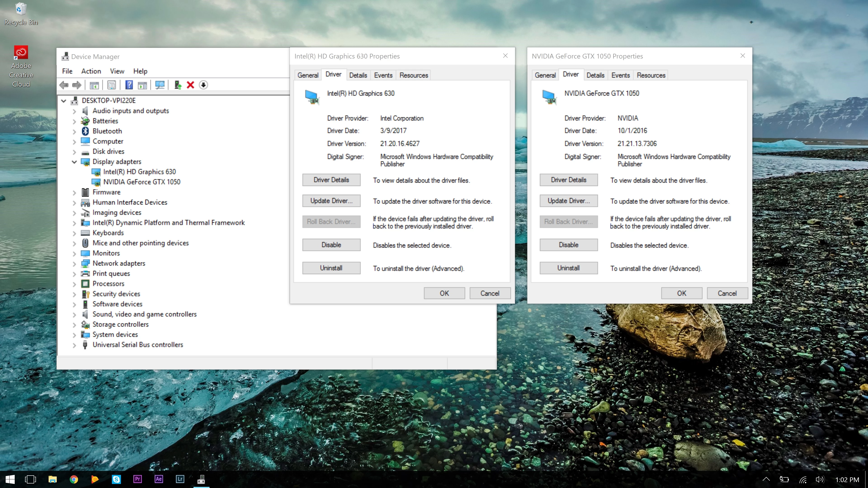
Task: Click the volume icon in system tray
Action: [x=819, y=479]
